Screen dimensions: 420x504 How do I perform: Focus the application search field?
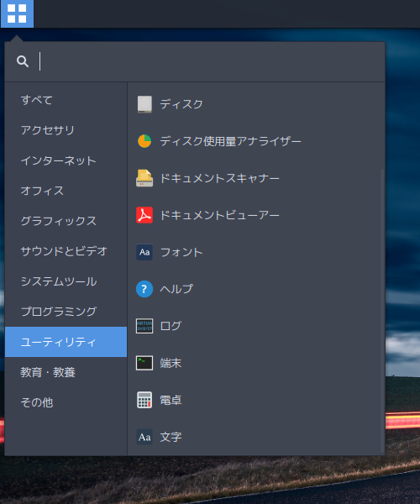(195, 61)
